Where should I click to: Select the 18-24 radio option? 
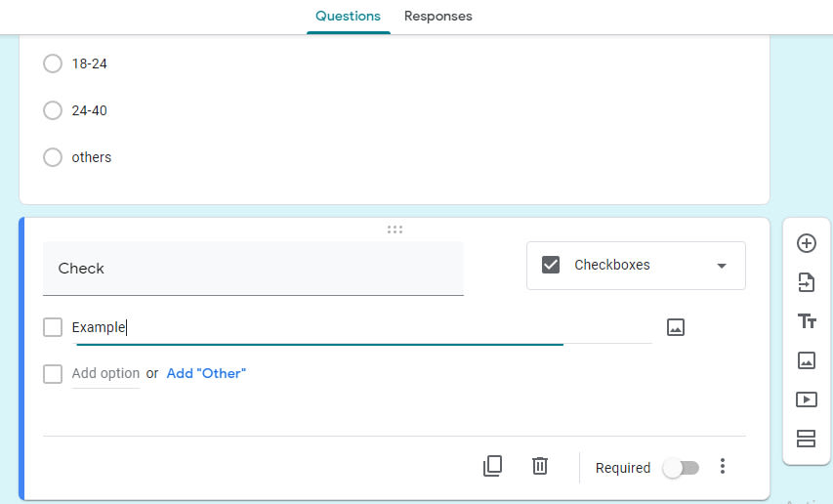(x=53, y=63)
